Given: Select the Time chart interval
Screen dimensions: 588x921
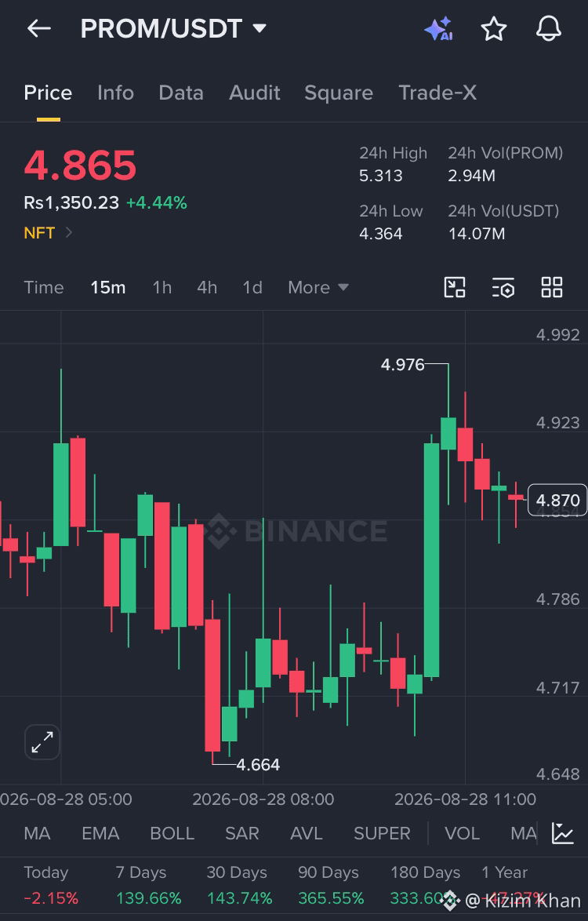Looking at the screenshot, I should (x=43, y=287).
